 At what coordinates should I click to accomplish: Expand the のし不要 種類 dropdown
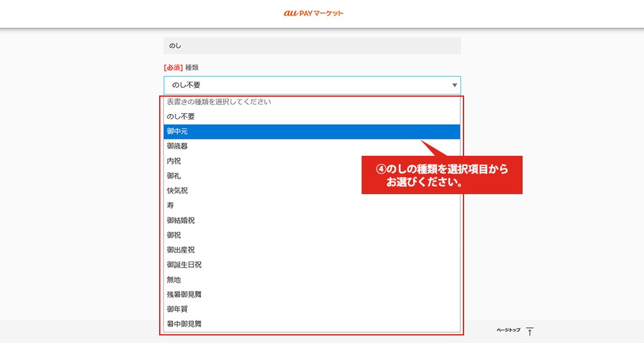pos(312,85)
